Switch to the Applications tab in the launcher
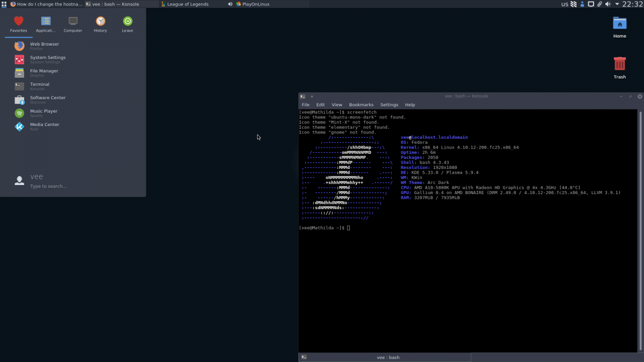 coord(46,24)
